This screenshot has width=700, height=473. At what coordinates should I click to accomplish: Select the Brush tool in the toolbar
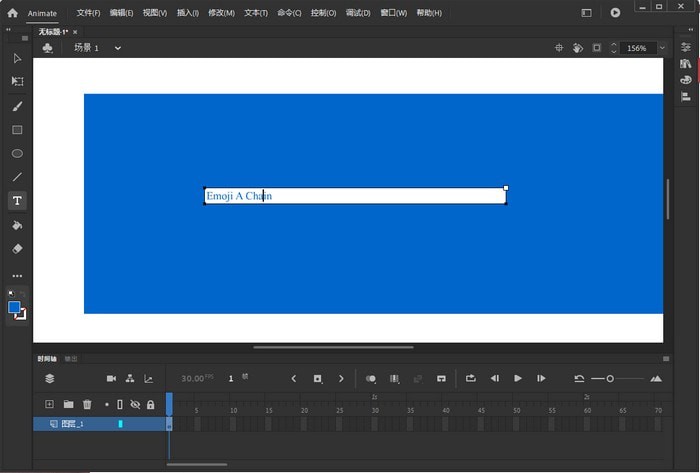click(17, 106)
